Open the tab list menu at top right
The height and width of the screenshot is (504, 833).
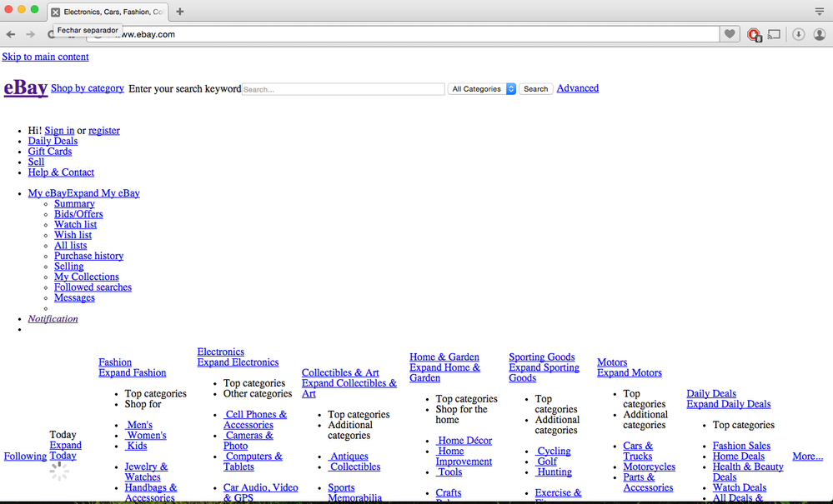819,12
